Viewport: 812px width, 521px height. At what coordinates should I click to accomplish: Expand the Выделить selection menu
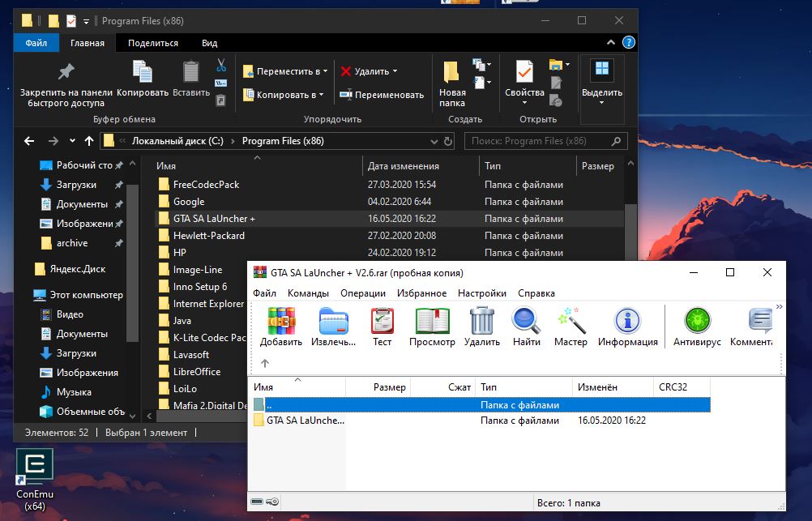[x=602, y=103]
